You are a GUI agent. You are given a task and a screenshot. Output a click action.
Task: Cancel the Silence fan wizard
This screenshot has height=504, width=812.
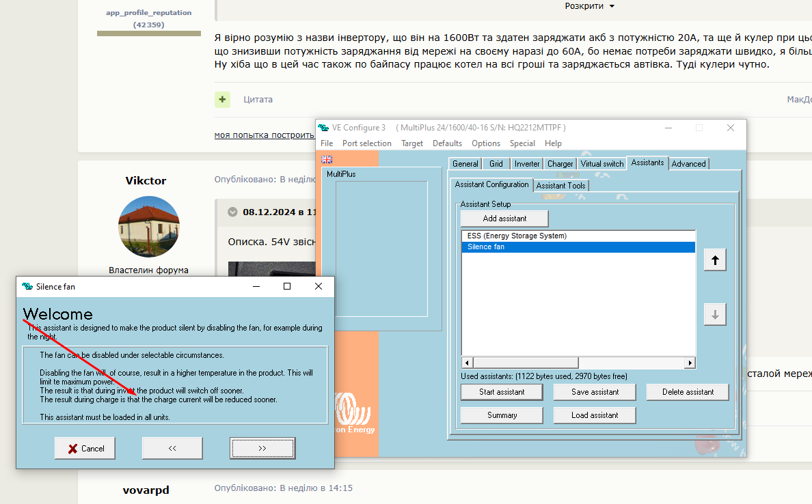pos(85,448)
